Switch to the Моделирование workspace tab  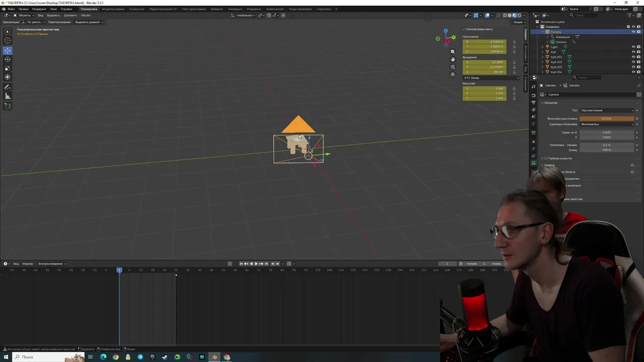pos(113,9)
